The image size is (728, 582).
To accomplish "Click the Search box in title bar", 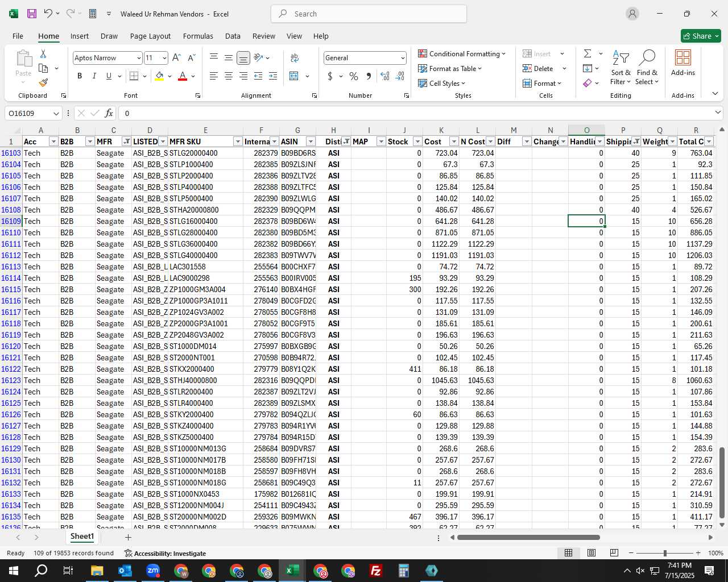I will click(369, 14).
